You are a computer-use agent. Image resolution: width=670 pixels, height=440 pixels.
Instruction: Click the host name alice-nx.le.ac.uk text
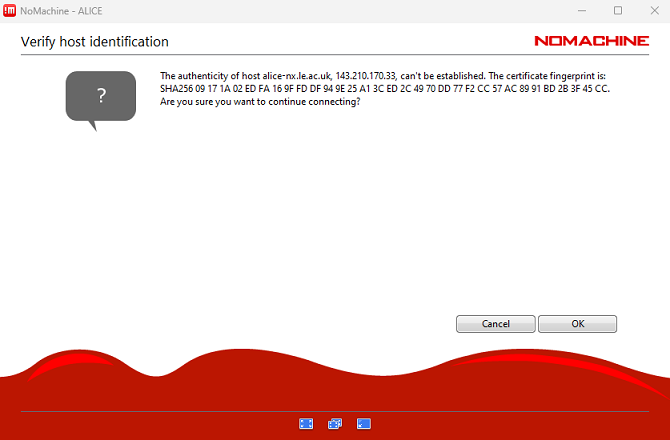[x=297, y=76]
